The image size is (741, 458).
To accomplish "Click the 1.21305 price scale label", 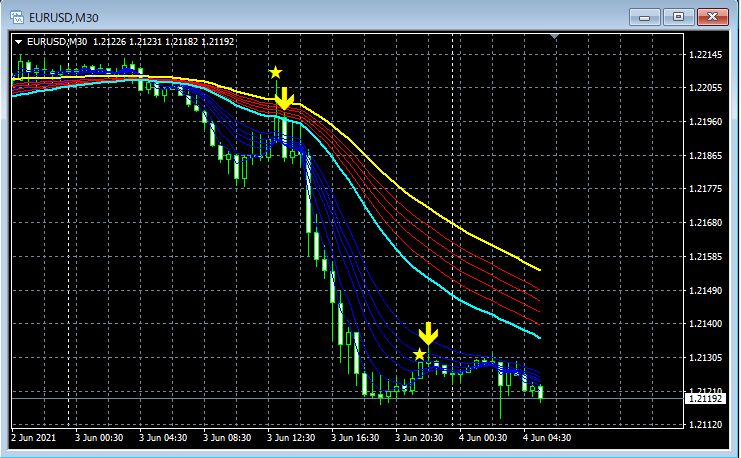I will (x=706, y=358).
